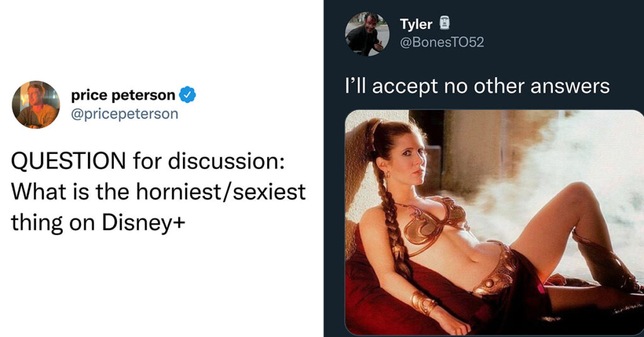644x337 pixels.
Task: Click the display name 'Tyler'
Action: tap(416, 25)
